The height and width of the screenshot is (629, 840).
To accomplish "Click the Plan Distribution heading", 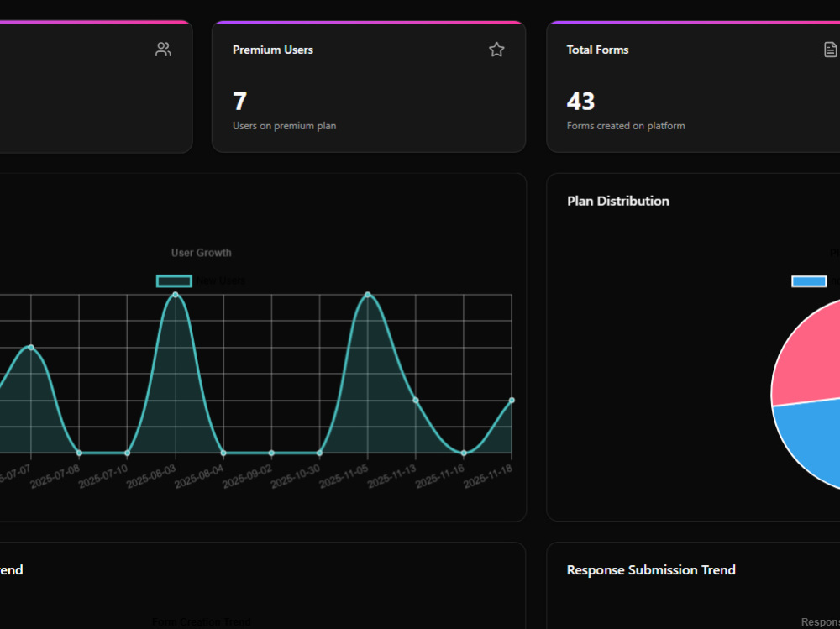I will (618, 201).
